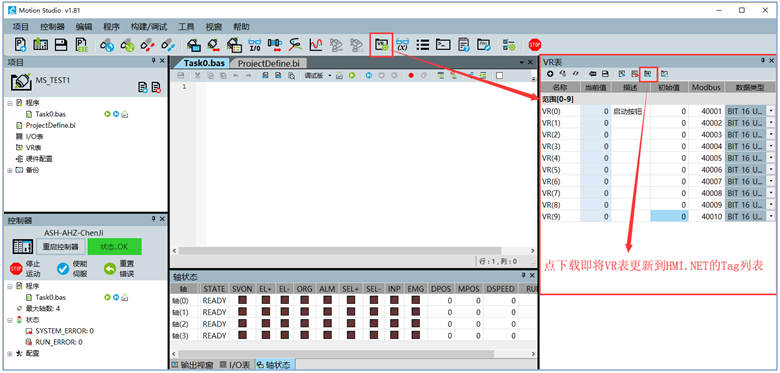Click the EXE build file icon

click(82, 45)
